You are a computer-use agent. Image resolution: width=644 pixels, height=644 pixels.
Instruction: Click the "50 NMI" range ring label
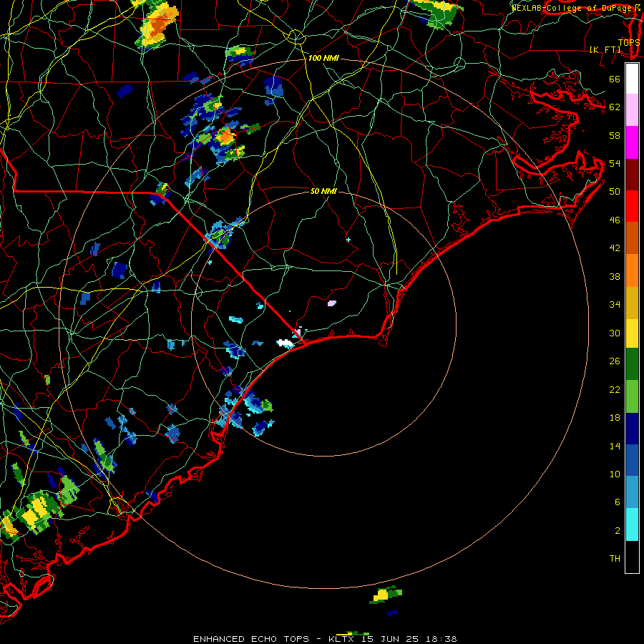[x=323, y=191]
